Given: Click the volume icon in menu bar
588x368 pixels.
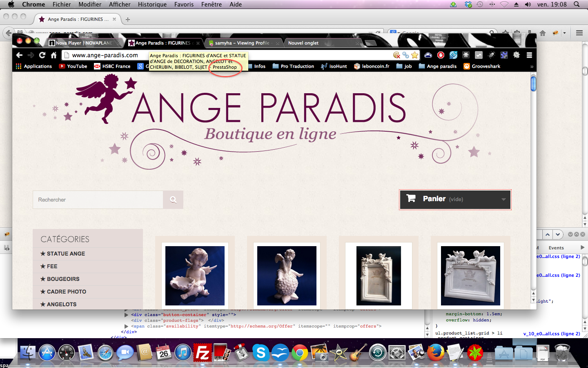Looking at the screenshot, I should (x=528, y=4).
